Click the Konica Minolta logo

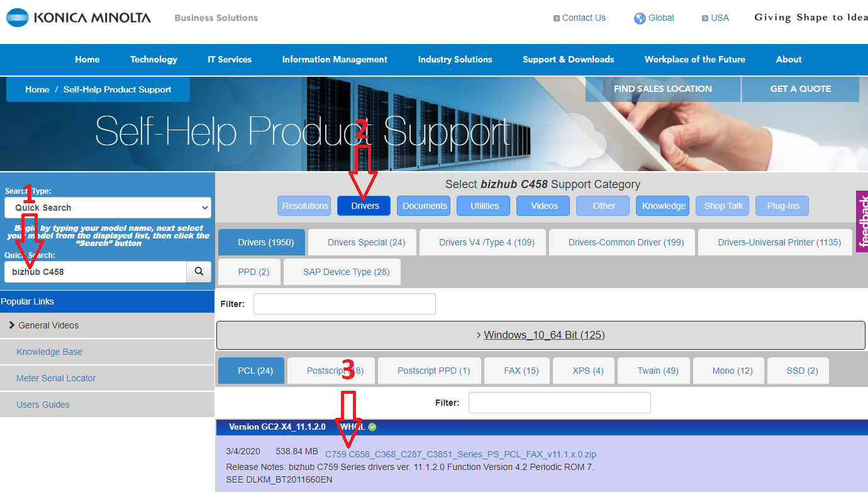click(x=79, y=18)
